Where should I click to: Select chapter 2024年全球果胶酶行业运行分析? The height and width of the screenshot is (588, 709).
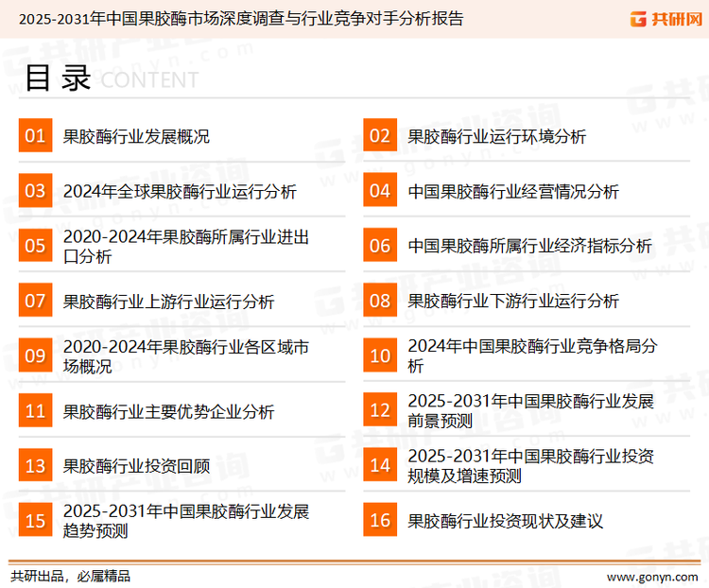coord(180,192)
